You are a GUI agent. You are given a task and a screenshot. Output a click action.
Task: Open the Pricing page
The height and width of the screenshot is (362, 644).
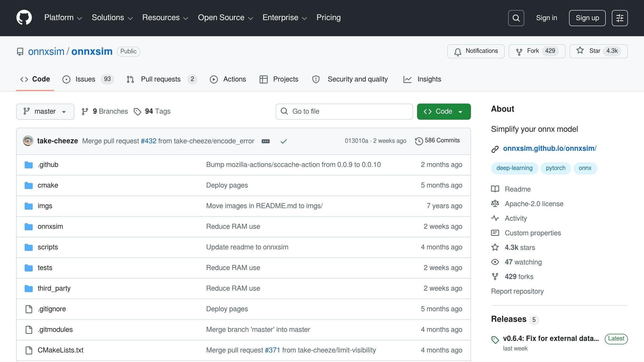click(x=328, y=18)
